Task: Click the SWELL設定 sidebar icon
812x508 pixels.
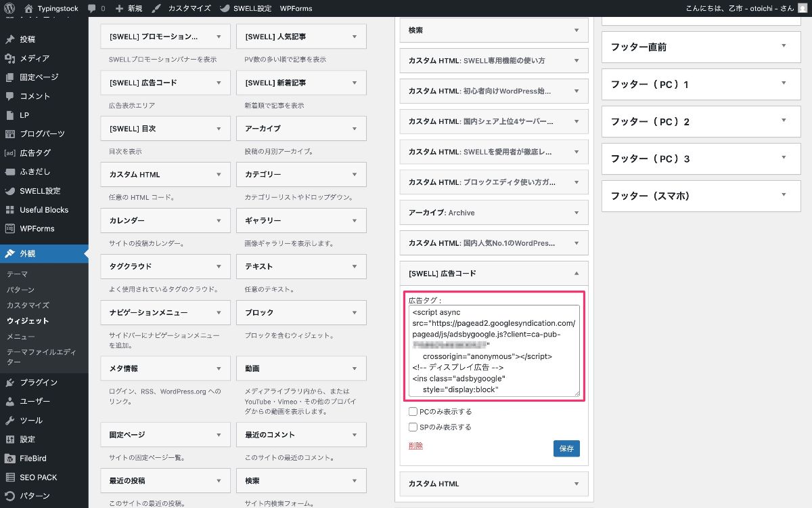Action: coord(9,191)
